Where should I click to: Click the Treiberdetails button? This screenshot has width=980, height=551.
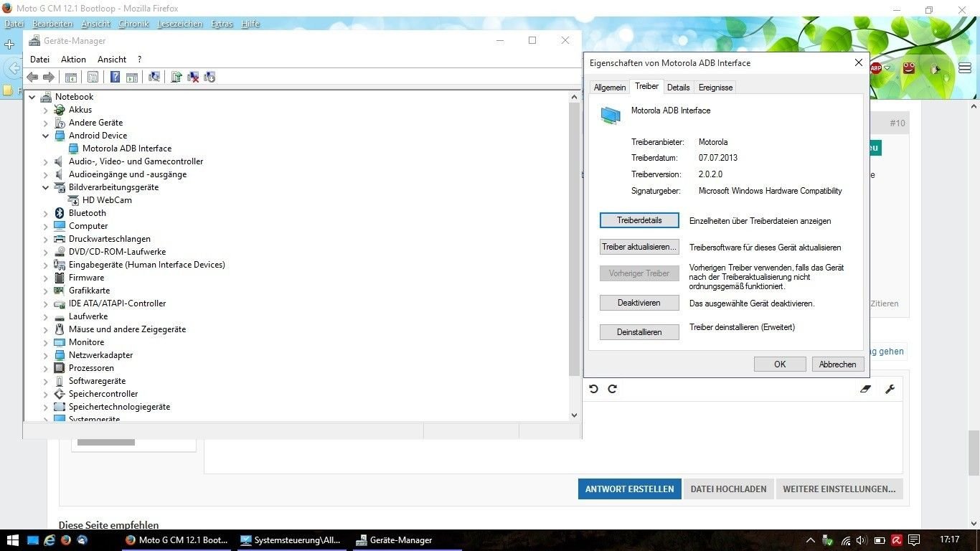(x=639, y=220)
